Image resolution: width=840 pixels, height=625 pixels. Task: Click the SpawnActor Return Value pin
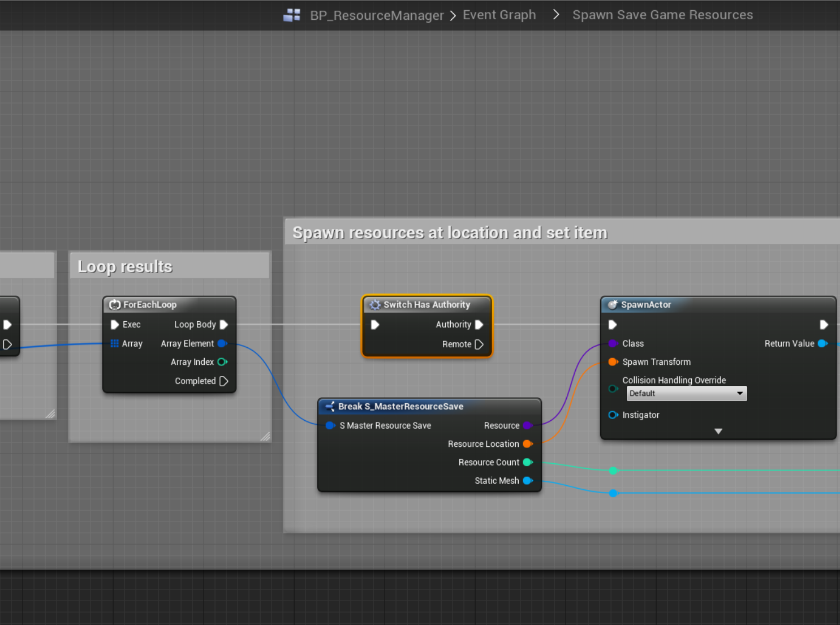point(822,343)
